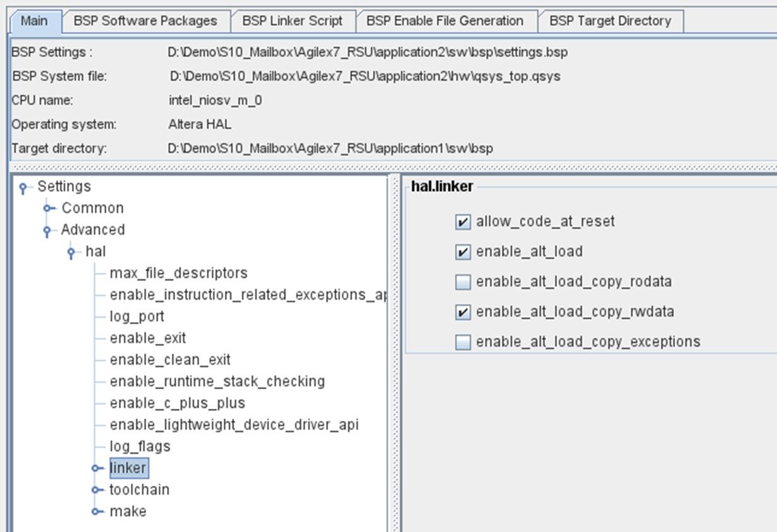This screenshot has width=777, height=532.
Task: Click the vertical divider between tree and panel
Action: (x=395, y=354)
